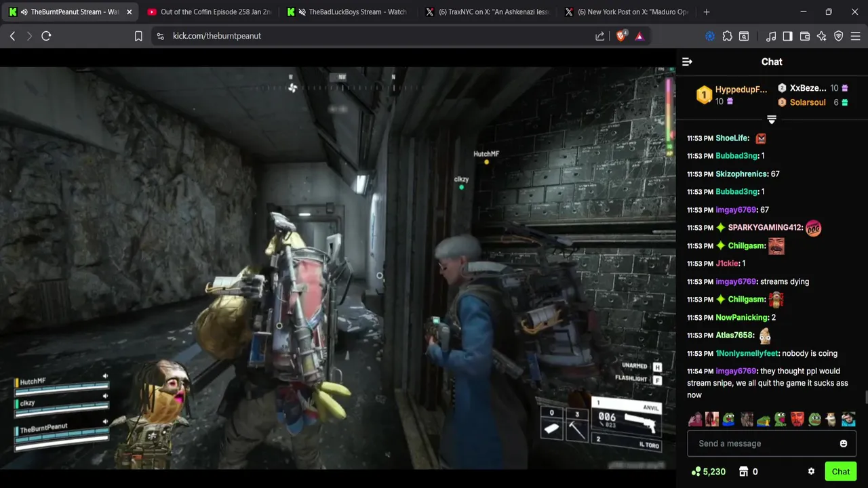Open 1Nonlysmellyfeet username in chat

746,353
